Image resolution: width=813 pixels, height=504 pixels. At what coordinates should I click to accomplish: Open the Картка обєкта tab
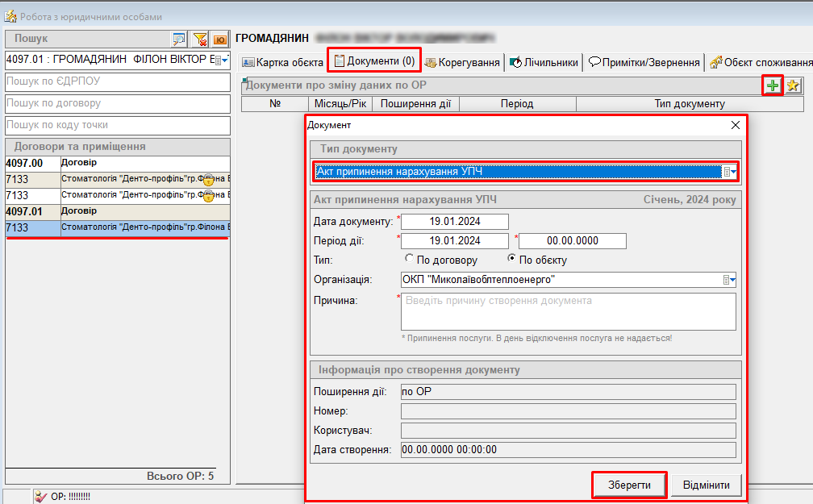tap(283, 62)
